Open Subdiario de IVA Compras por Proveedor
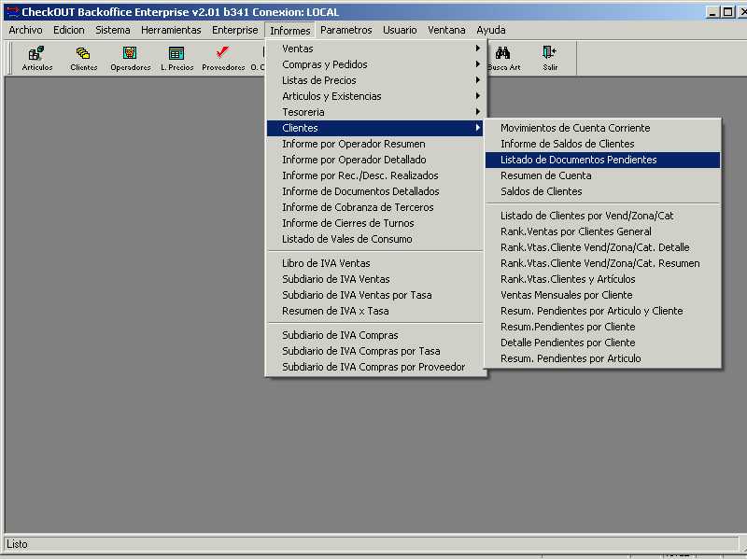Viewport: 747px width, 560px height. point(375,367)
